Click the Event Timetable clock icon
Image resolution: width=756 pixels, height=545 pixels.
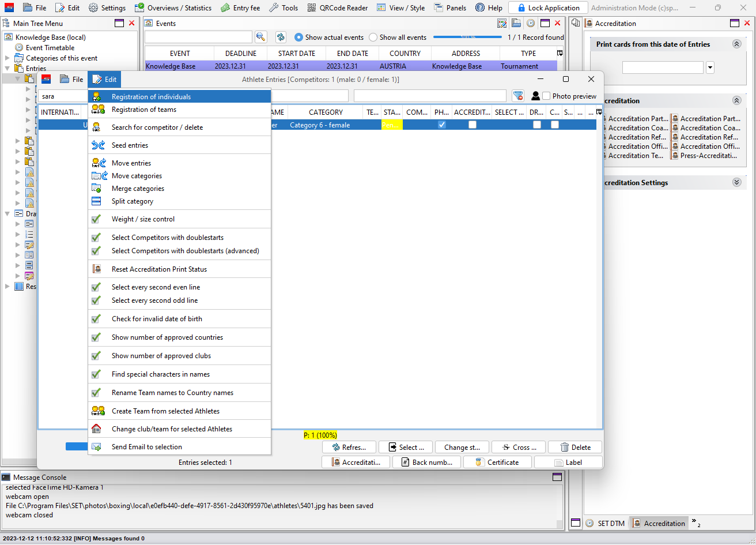(x=19, y=48)
